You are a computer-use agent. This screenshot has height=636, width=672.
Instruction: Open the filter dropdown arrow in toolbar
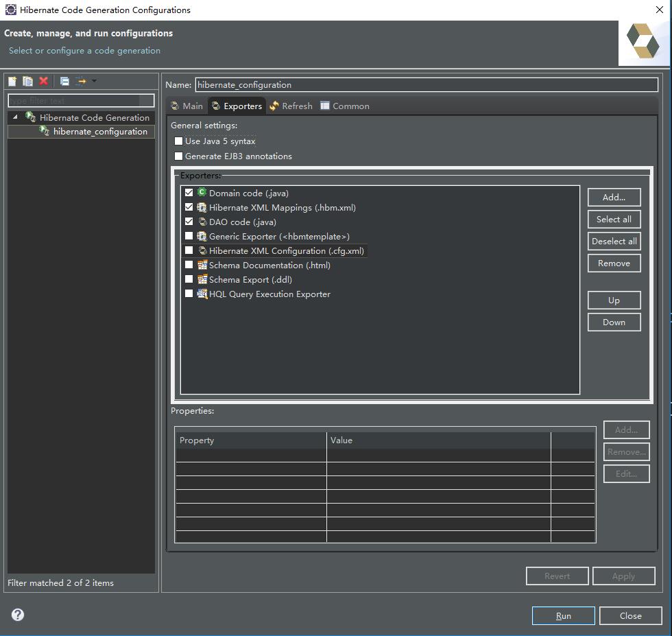[x=94, y=81]
